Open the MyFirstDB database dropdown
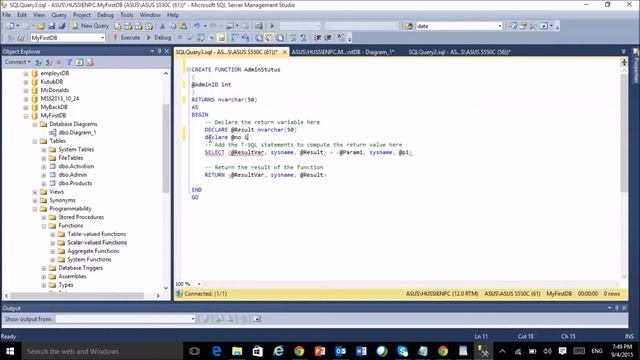 coord(102,38)
